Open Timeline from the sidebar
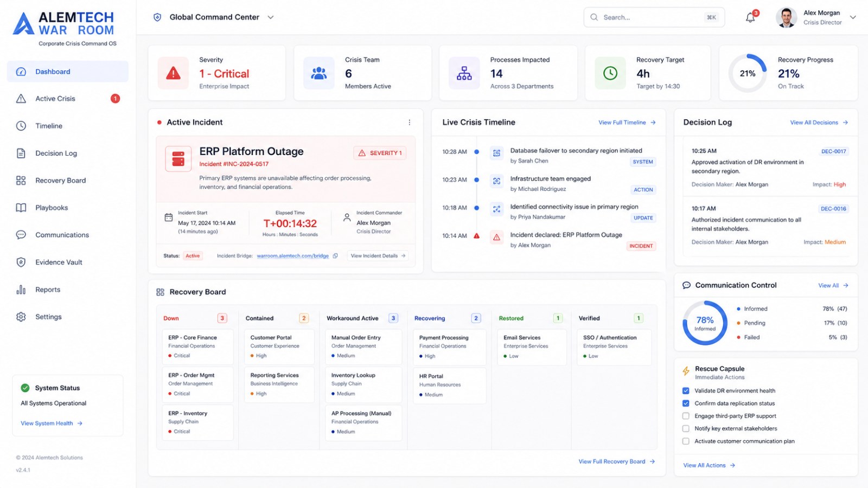The image size is (868, 488). pos(68,126)
